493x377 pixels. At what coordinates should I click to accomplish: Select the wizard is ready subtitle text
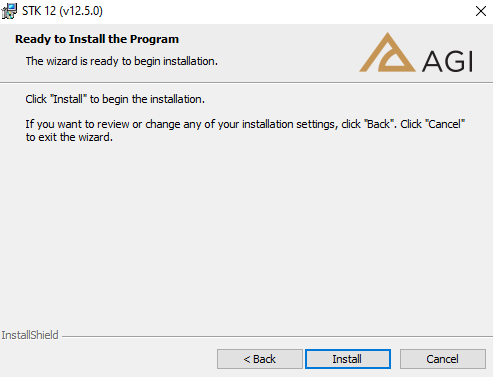pos(122,61)
